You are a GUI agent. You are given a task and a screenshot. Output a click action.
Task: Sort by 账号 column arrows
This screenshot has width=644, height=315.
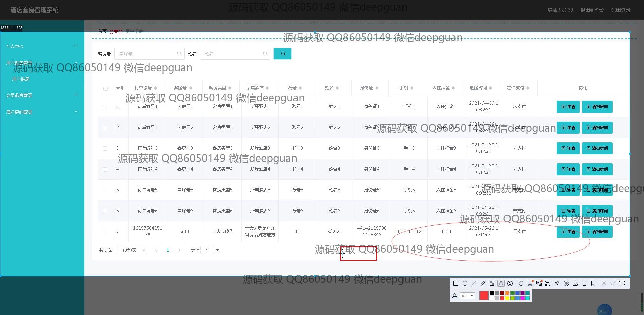[x=300, y=88]
